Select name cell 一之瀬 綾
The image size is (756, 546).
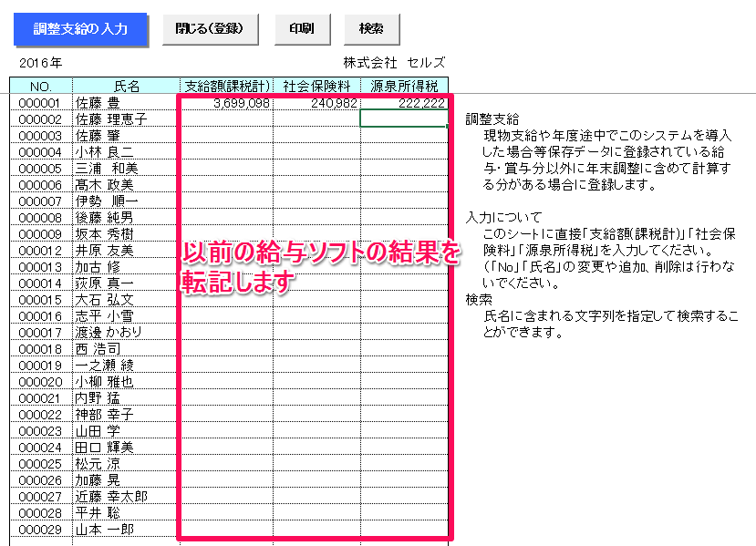point(127,365)
